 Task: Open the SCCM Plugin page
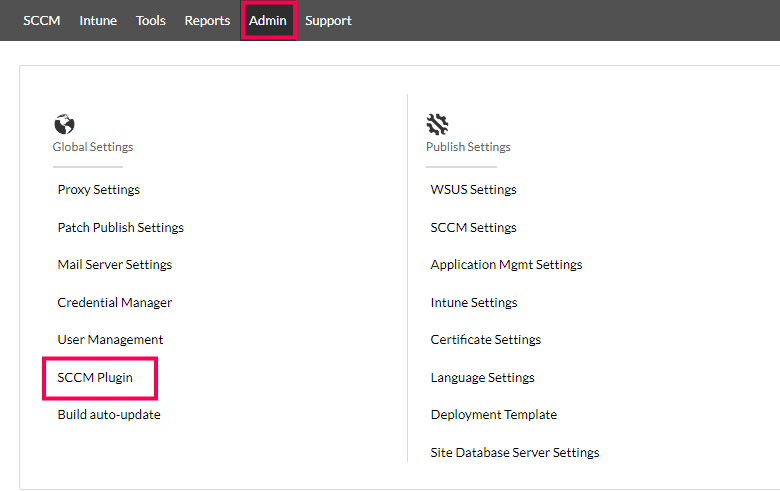(95, 378)
